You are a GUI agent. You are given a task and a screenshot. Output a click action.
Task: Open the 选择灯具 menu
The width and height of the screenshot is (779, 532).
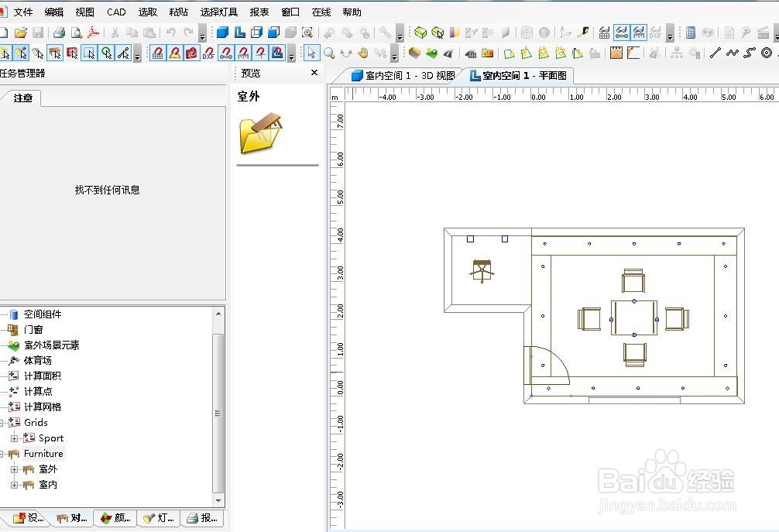coord(218,12)
